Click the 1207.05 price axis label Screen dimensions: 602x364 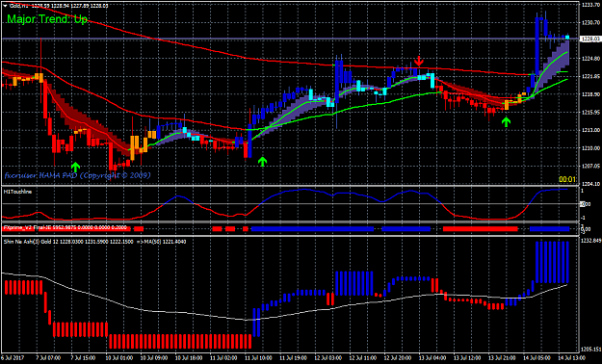591,166
